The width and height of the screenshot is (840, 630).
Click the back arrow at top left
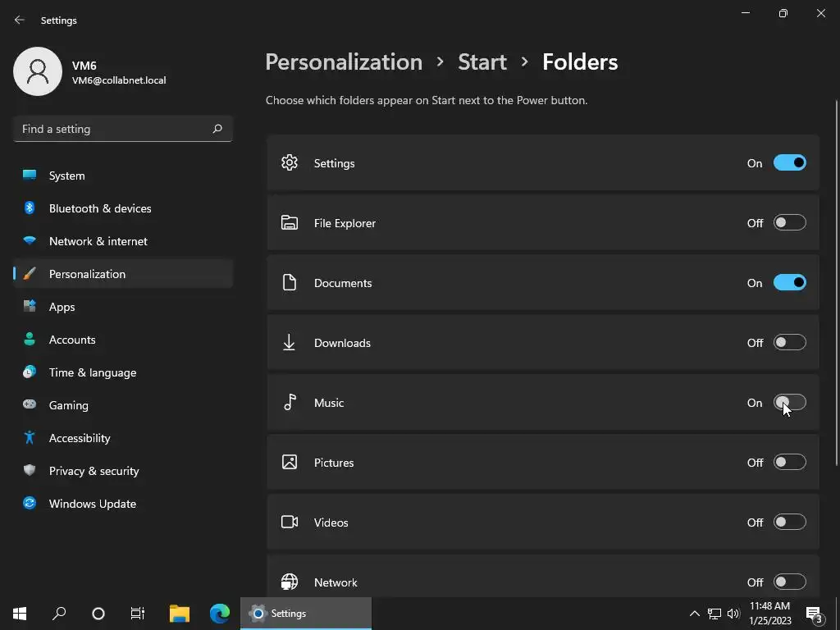(20, 20)
